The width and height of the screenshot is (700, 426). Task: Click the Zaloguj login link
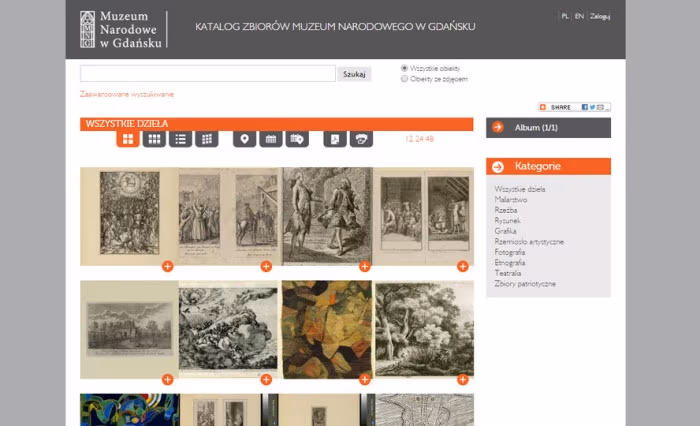click(x=600, y=16)
